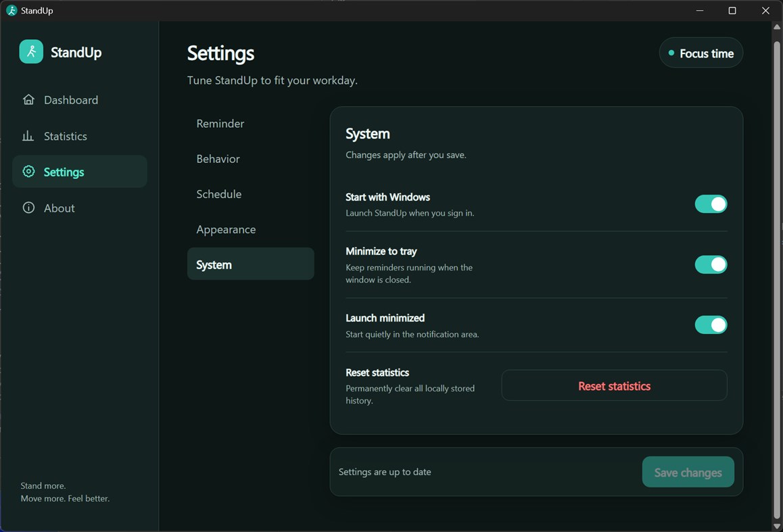Toggle the Launch minimized switch
Screen dimensions: 783x532
[711, 325]
